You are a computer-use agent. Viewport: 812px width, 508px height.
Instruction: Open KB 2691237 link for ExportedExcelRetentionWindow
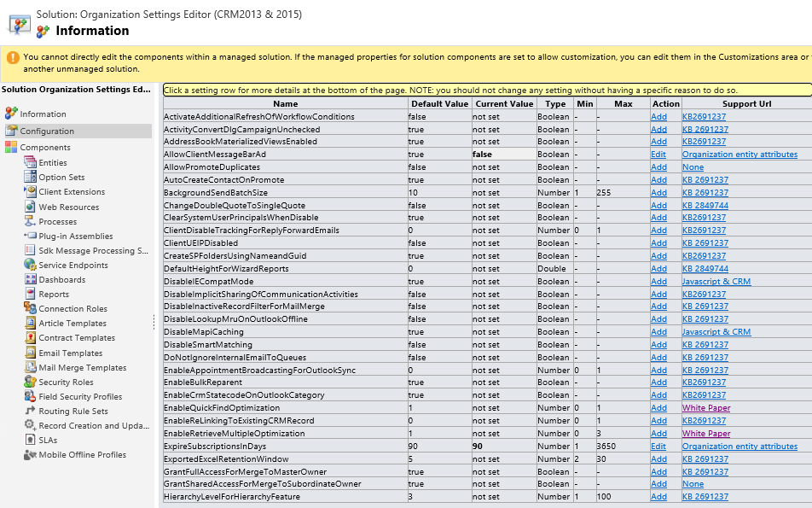[x=705, y=458]
